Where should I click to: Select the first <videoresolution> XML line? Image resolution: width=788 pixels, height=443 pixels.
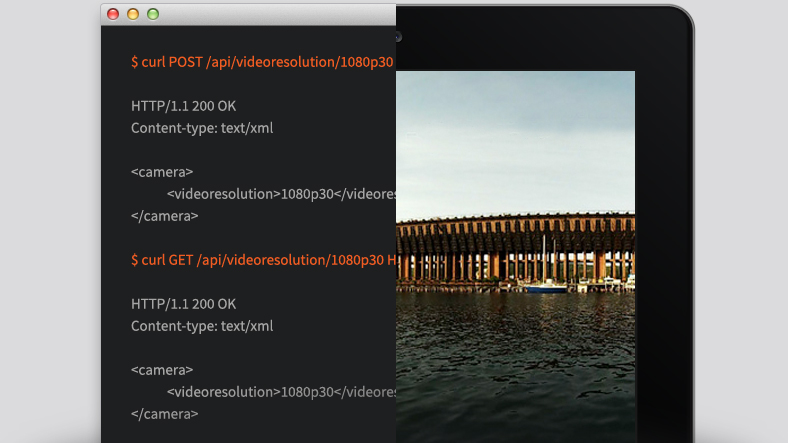[x=281, y=194]
